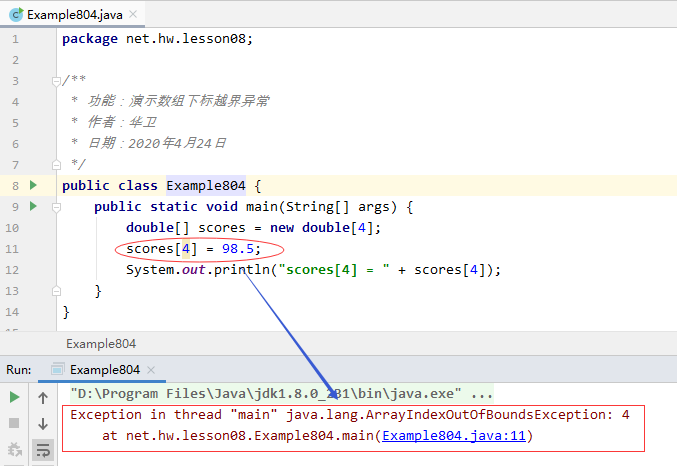This screenshot has height=466, width=677.
Task: Collapse the Javadoc comment fold at line 3
Action: [56, 81]
